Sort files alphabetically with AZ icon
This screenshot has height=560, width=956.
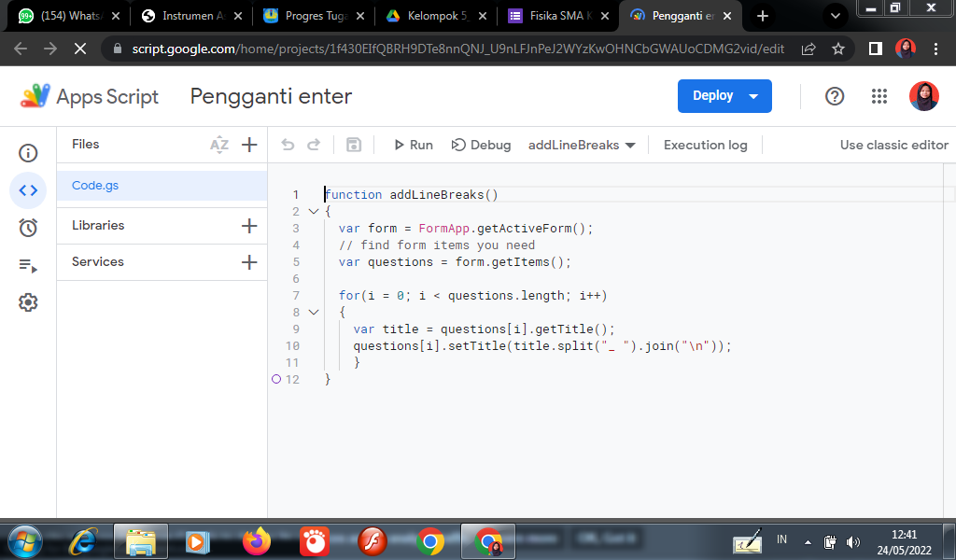[219, 145]
